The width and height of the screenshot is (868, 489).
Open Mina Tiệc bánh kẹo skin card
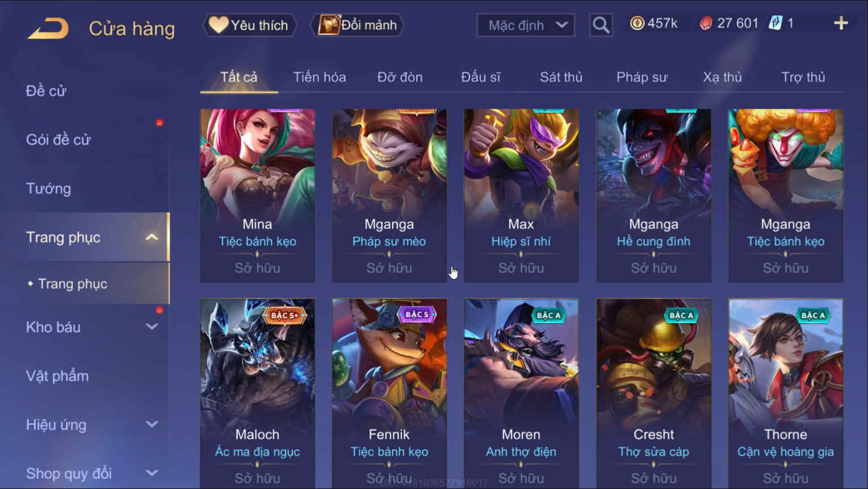click(258, 196)
